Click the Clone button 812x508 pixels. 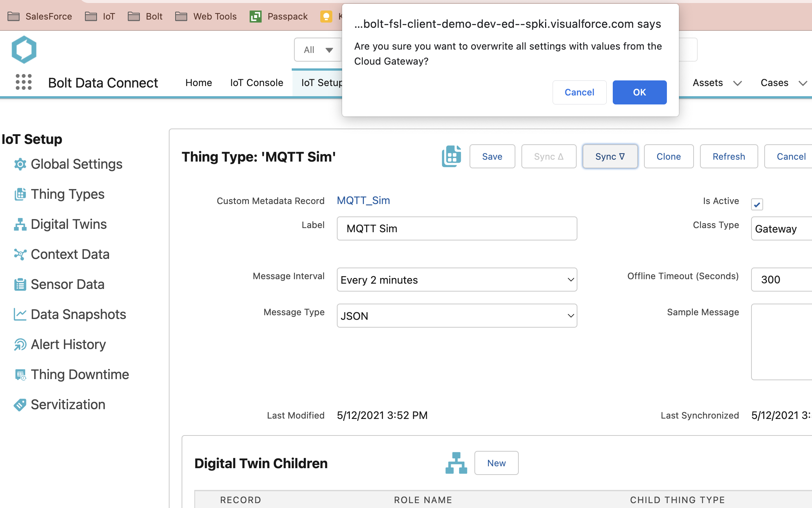pyautogui.click(x=668, y=156)
